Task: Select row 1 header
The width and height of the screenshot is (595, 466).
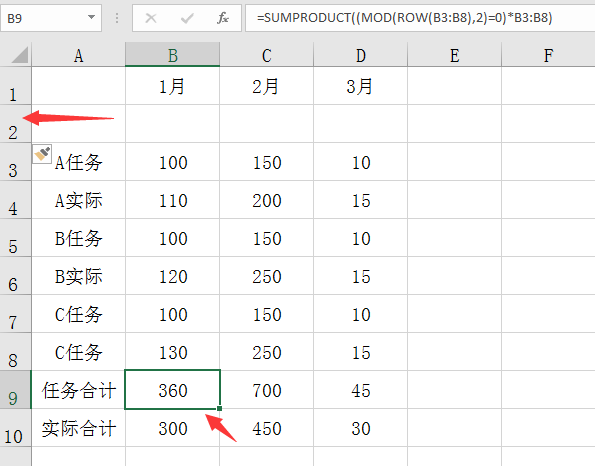Action: pos(16,86)
